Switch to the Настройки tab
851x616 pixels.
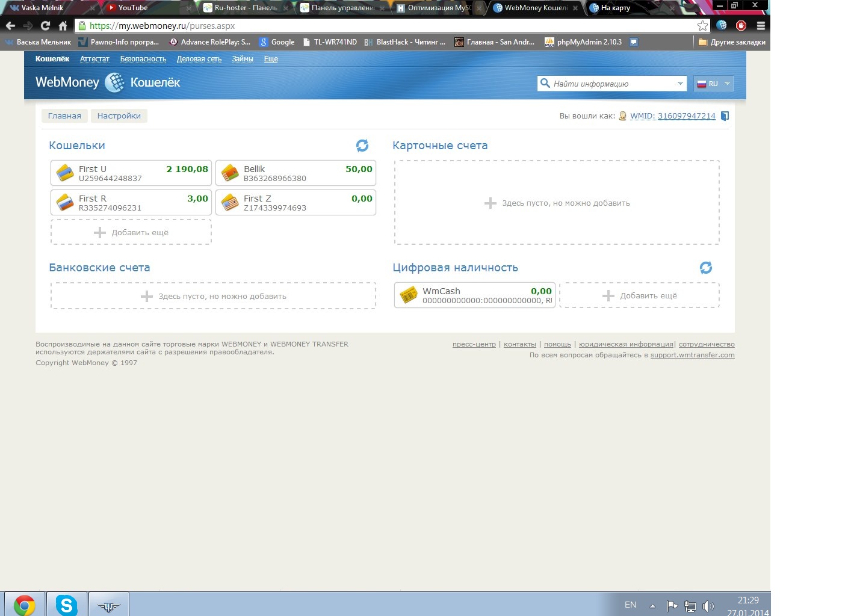(x=119, y=116)
